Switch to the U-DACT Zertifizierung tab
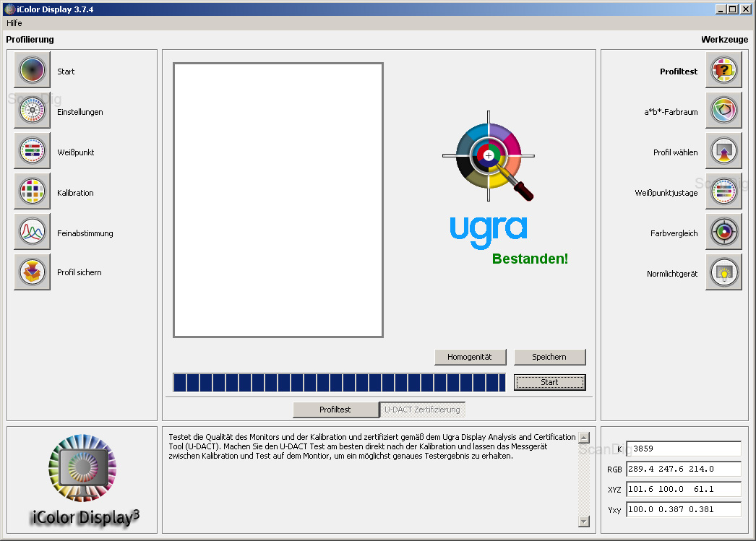Screen dimensions: 756x541 pyautogui.click(x=422, y=410)
